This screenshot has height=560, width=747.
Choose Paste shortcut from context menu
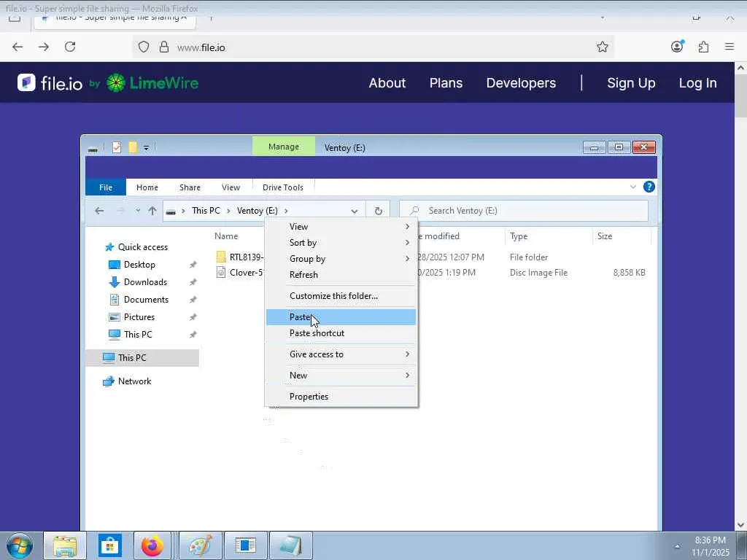(x=341, y=333)
